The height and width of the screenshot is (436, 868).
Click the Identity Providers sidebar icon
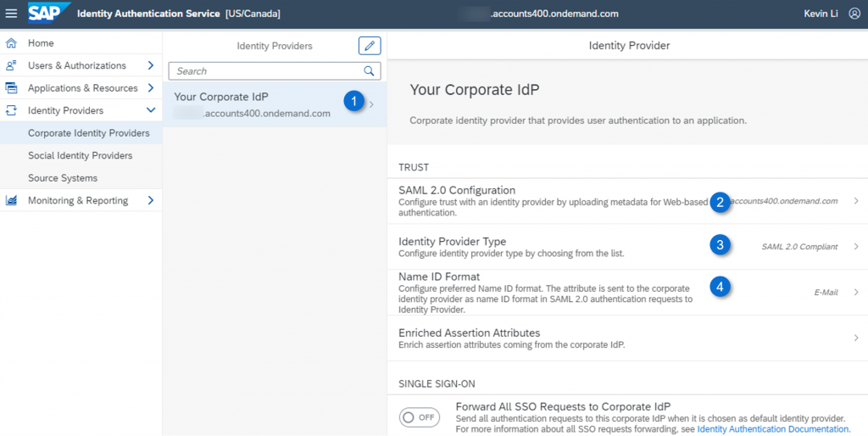tap(11, 110)
